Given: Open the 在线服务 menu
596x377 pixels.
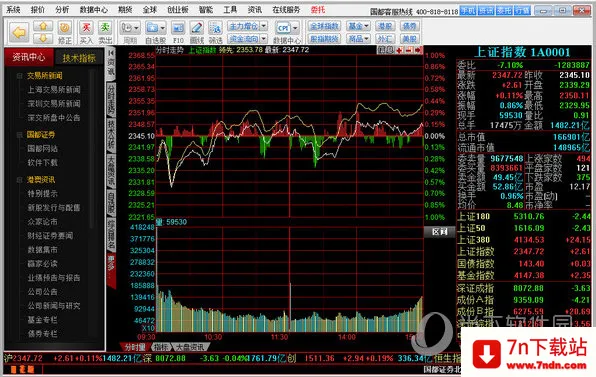Looking at the screenshot, I should click(286, 10).
